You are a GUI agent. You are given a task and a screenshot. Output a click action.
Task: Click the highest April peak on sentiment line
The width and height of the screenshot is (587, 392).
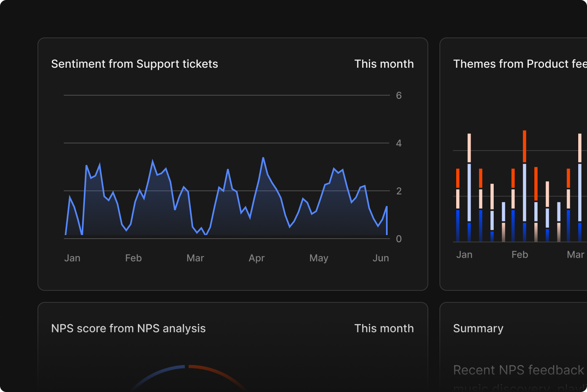(263, 158)
